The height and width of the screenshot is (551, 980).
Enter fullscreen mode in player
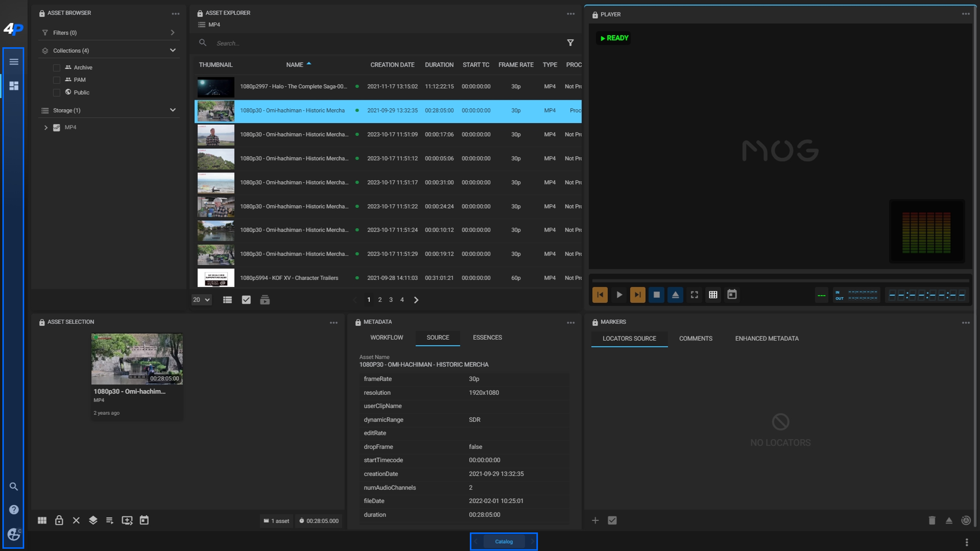tap(694, 295)
